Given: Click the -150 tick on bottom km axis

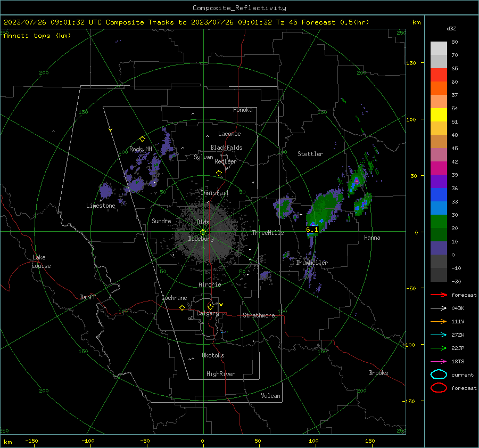Looking at the screenshot, I should click(x=31, y=441).
